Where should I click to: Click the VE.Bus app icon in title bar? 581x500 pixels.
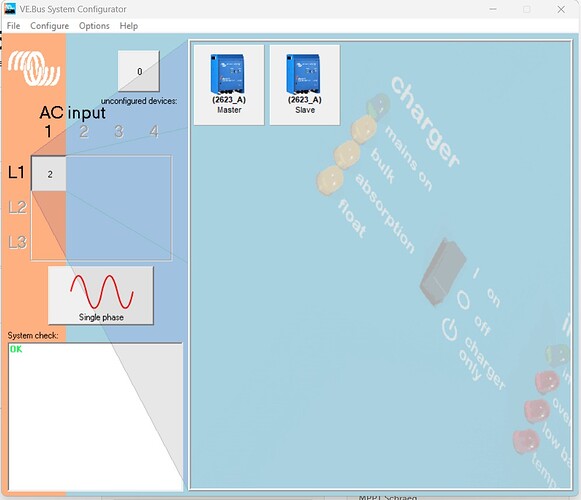[10, 9]
